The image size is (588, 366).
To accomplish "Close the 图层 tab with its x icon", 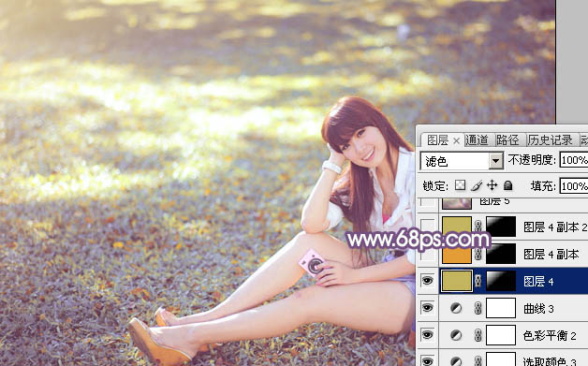I will pyautogui.click(x=456, y=141).
